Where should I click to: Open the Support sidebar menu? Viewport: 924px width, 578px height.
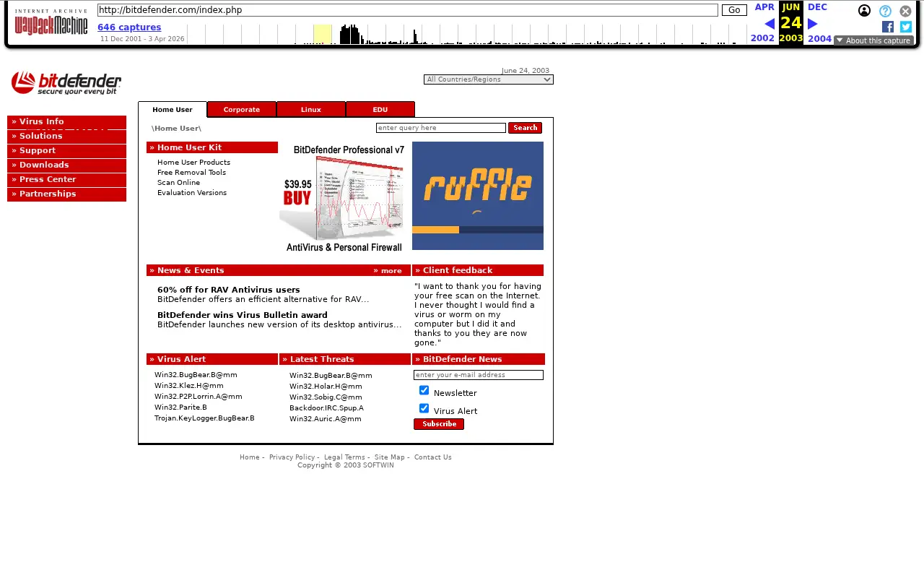pyautogui.click(x=66, y=151)
